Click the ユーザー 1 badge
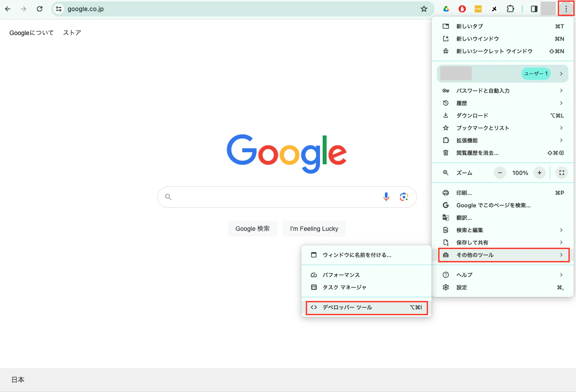576x392 pixels. point(536,74)
